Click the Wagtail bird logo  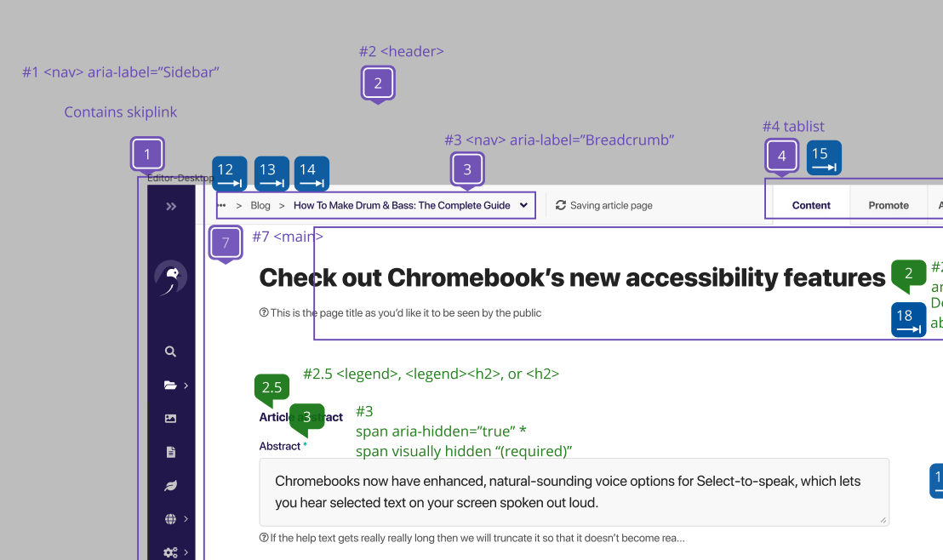[171, 277]
